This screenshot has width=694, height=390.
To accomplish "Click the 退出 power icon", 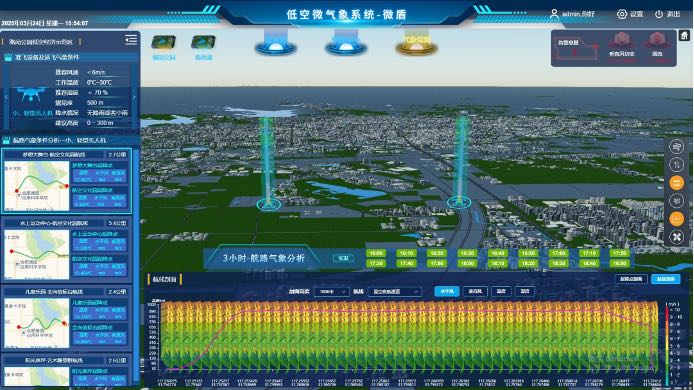I will (659, 14).
